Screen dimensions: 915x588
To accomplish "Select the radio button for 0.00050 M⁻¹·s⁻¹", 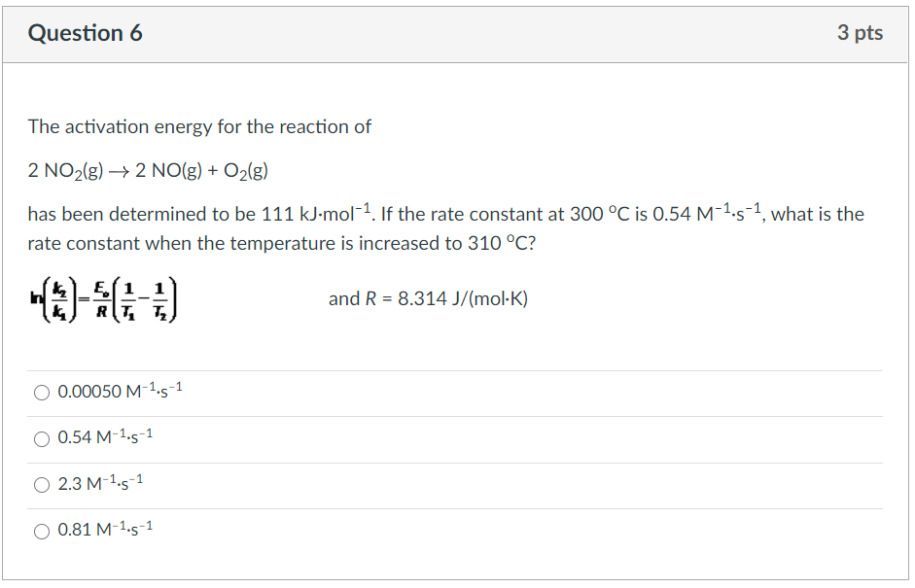I will [x=42, y=392].
